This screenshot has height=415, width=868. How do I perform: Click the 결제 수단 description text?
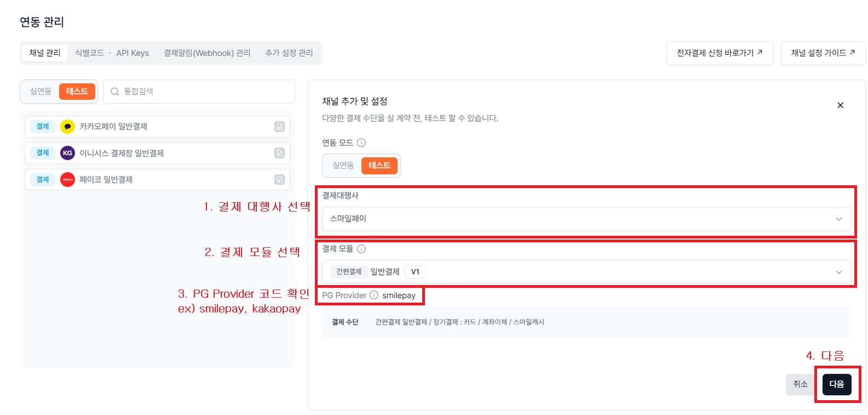459,322
